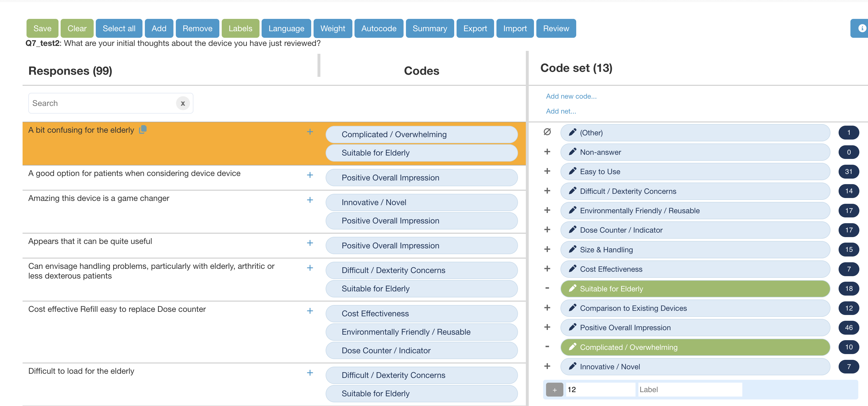868x406 pixels.
Task: Click the 46 count badge for Positive Overall Impression
Action: tap(849, 328)
